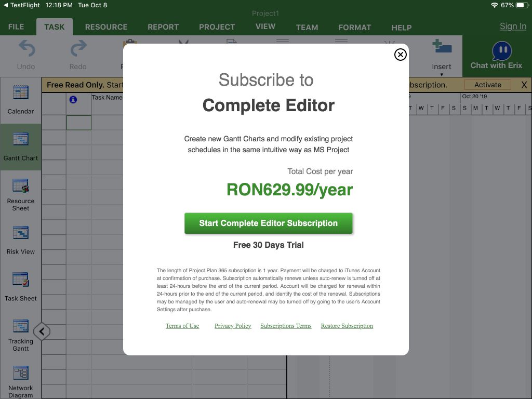Image resolution: width=532 pixels, height=399 pixels.
Task: Switch to the Gantt Chart view
Action: 21,145
